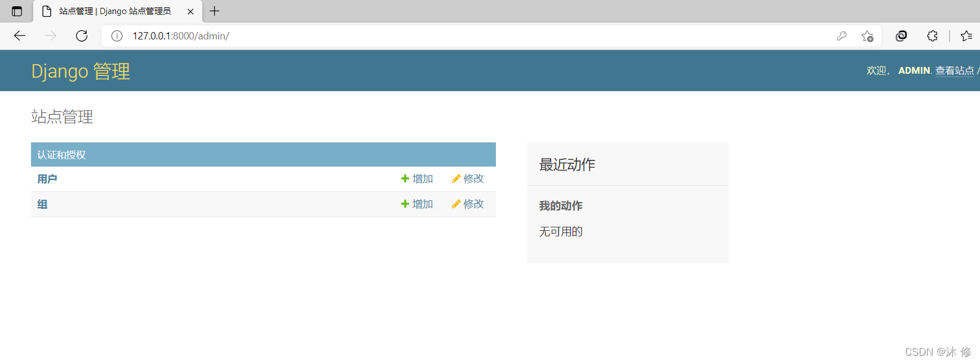View site information icon in address bar
Screen dimensions: 980x363
pos(117,36)
